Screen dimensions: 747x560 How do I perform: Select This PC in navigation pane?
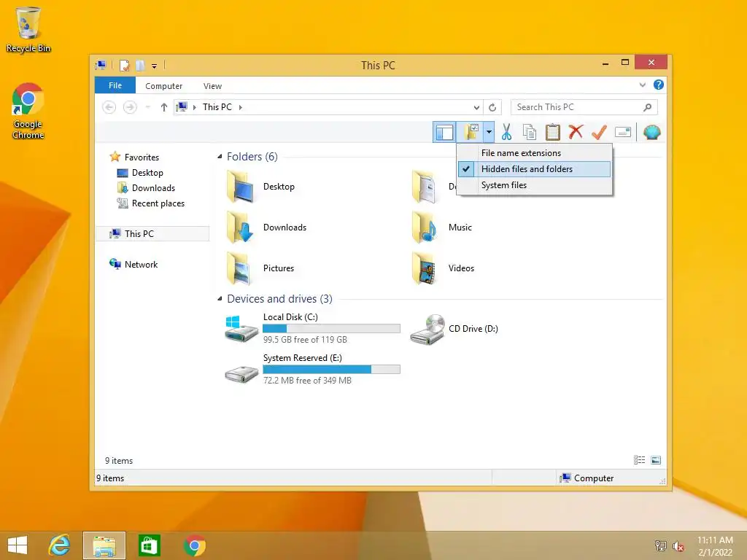click(152, 234)
